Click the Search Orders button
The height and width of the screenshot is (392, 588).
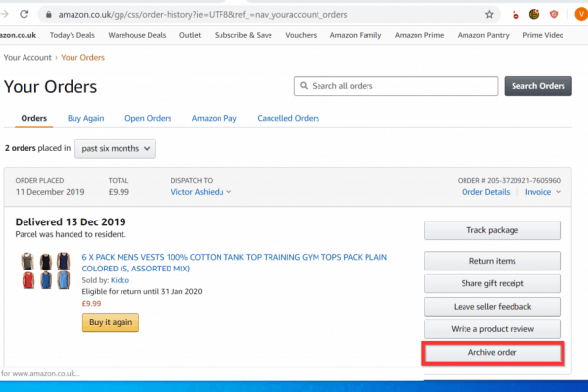click(538, 86)
